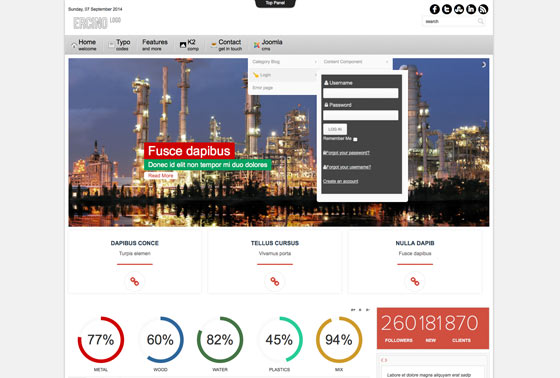The width and height of the screenshot is (560, 378).
Task: Open the RSS feed icon
Action: click(x=483, y=9)
